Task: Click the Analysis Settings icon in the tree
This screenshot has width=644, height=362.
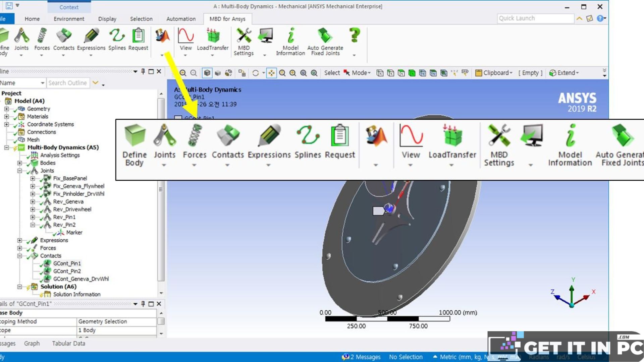Action: [x=34, y=155]
